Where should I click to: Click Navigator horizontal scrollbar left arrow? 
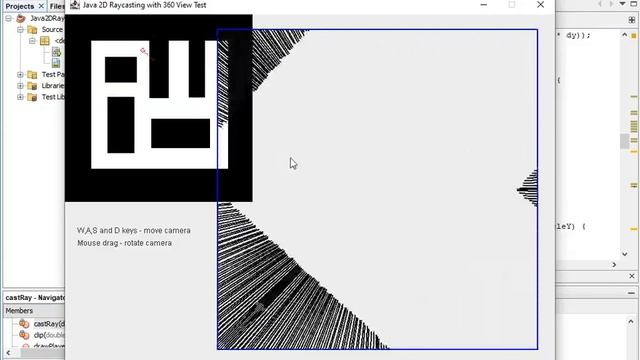click(x=8, y=353)
